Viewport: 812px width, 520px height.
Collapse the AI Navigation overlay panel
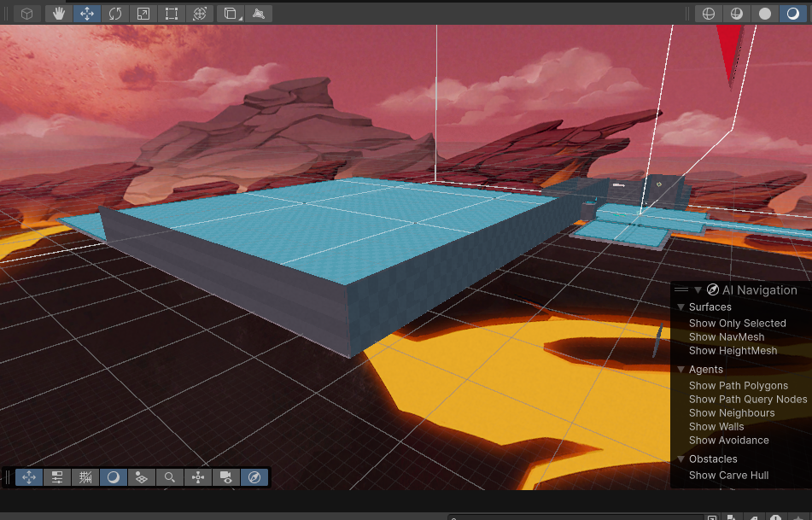[698, 290]
